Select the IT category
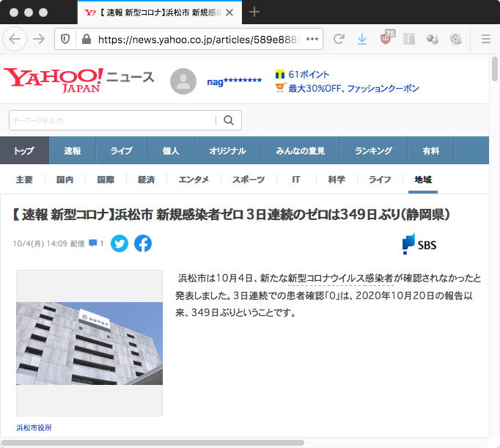This screenshot has height=448, width=500. pos(296,180)
